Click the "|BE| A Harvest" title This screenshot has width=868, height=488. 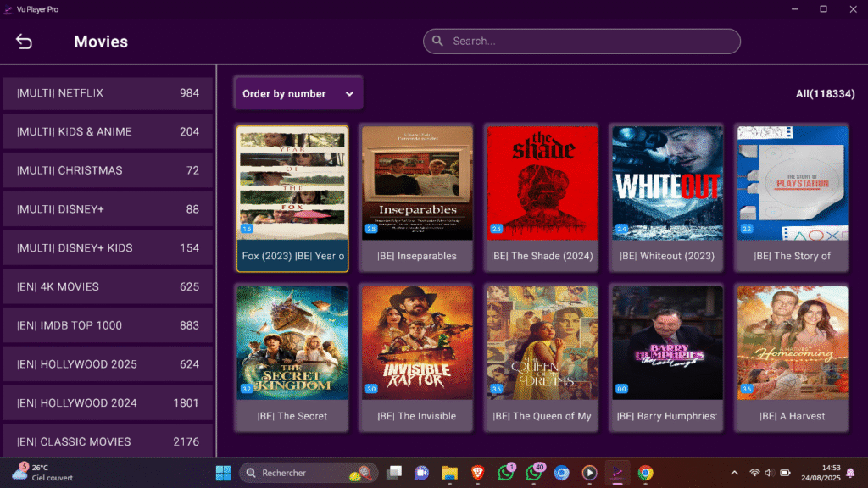[793, 416]
